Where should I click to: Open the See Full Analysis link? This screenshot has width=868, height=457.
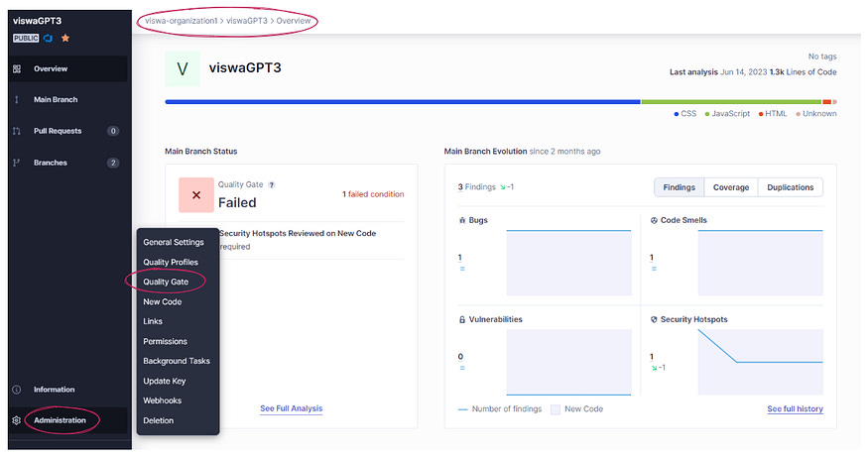292,408
